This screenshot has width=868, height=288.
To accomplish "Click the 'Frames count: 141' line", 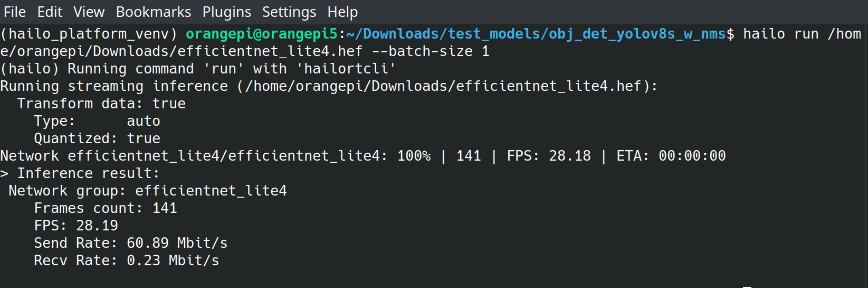I will (106, 208).
